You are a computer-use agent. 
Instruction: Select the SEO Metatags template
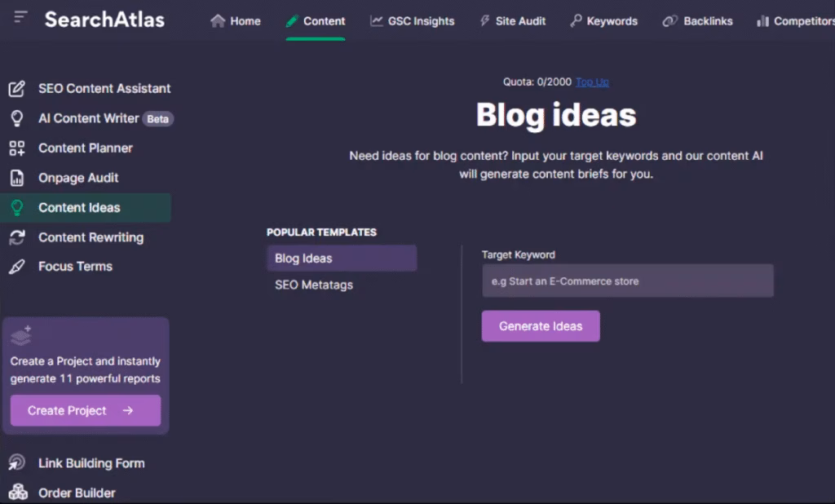(x=314, y=285)
